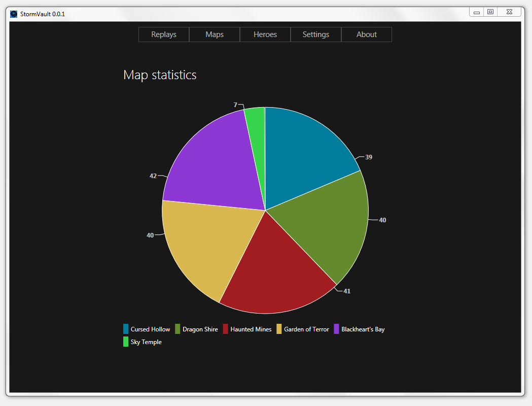Click the Haunted Mines legend label

(251, 329)
